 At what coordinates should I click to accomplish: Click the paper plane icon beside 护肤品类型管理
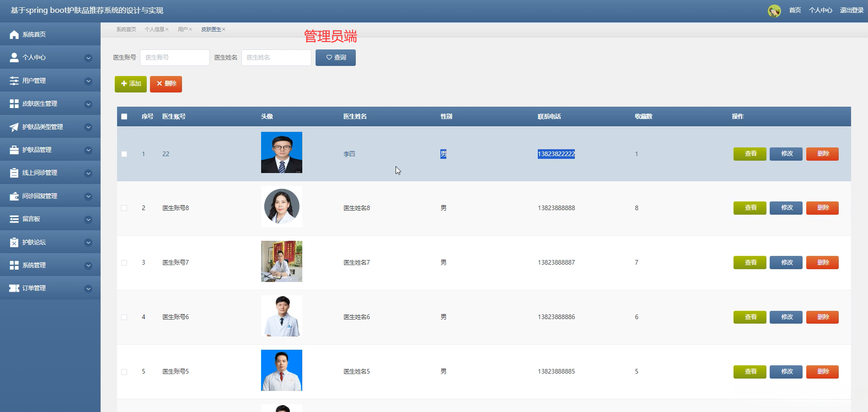click(x=14, y=127)
